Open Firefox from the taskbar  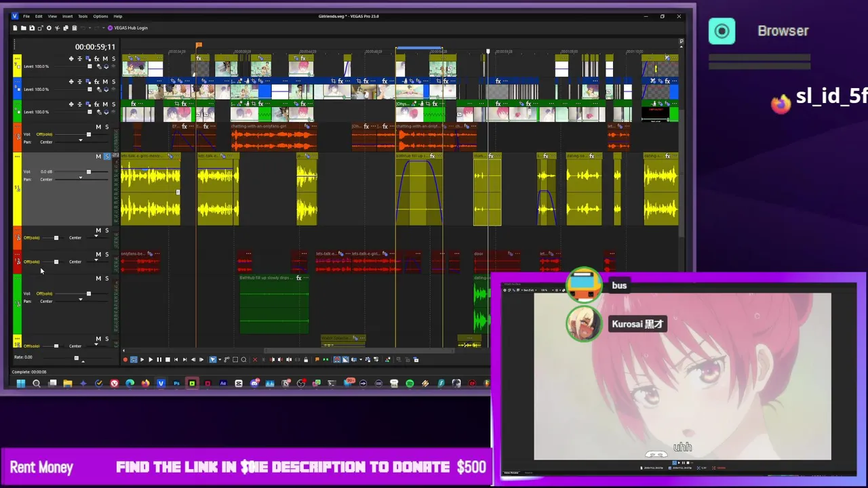click(145, 383)
